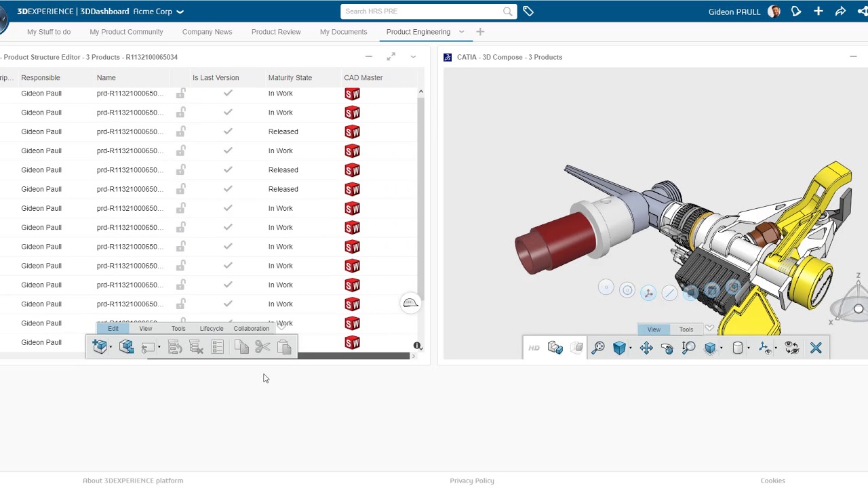Expand the chevron next to the 3D toolbar Tools tab

[709, 328]
